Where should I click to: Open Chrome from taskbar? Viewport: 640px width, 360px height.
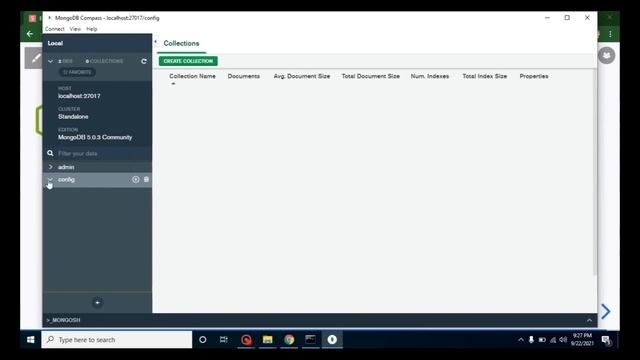pos(289,340)
